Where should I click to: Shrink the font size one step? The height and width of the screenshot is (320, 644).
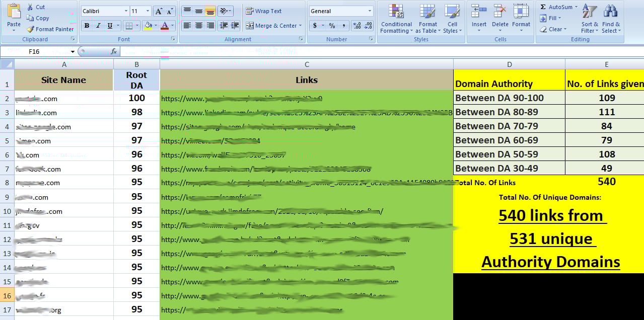click(x=170, y=11)
